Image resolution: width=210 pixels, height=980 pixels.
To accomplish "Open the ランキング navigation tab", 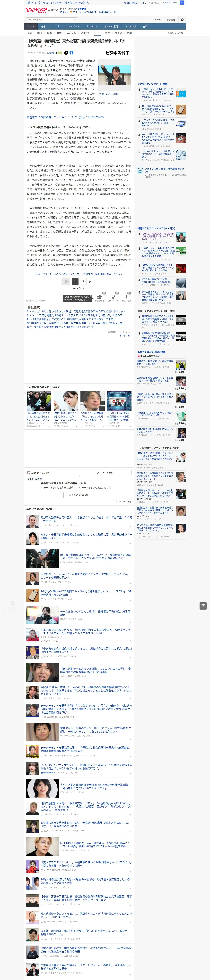I will [x=130, y=27].
